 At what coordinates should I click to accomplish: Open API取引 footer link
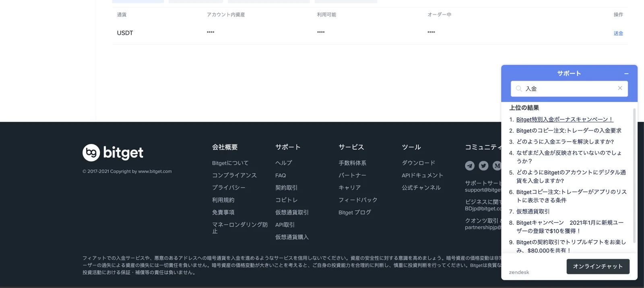point(285,225)
